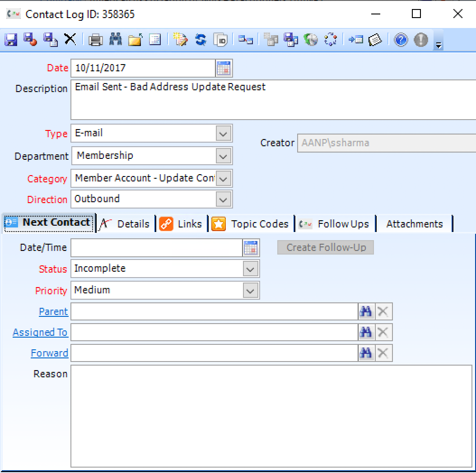The width and height of the screenshot is (476, 473).
Task: Click the Assigned To link label
Action: (x=40, y=333)
